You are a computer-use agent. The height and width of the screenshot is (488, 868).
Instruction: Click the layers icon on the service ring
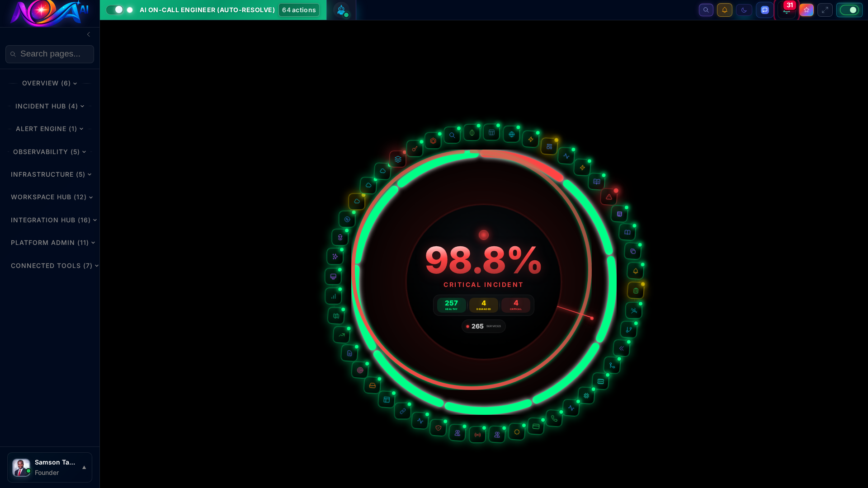coord(398,159)
